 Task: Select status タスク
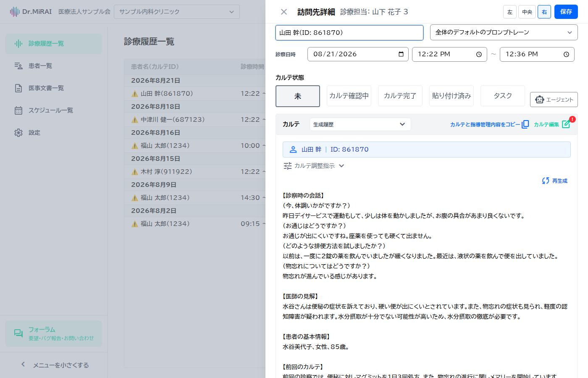(x=503, y=96)
